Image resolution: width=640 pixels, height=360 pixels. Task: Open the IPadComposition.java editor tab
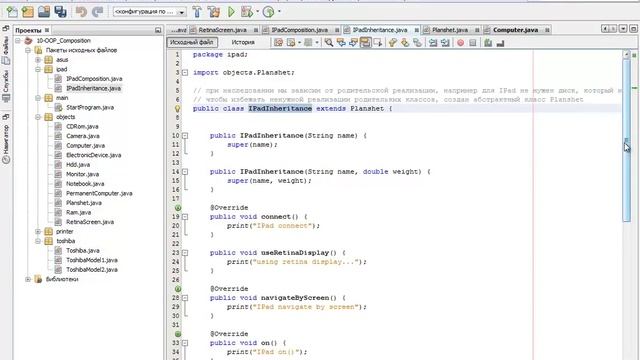click(300, 30)
